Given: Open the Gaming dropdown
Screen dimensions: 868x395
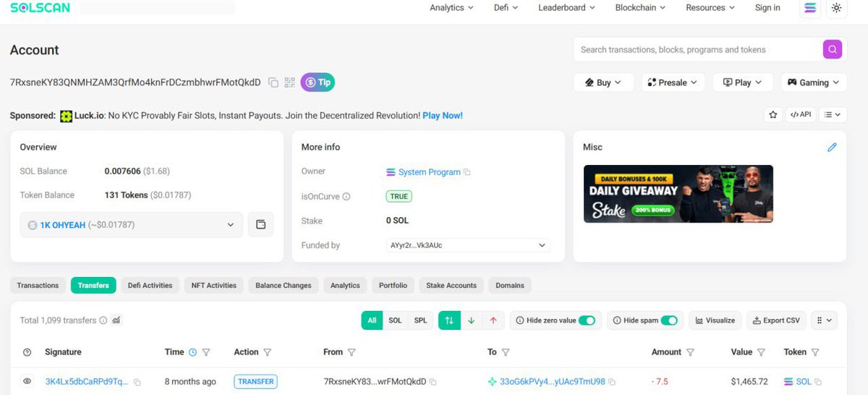Looking at the screenshot, I should click(814, 82).
